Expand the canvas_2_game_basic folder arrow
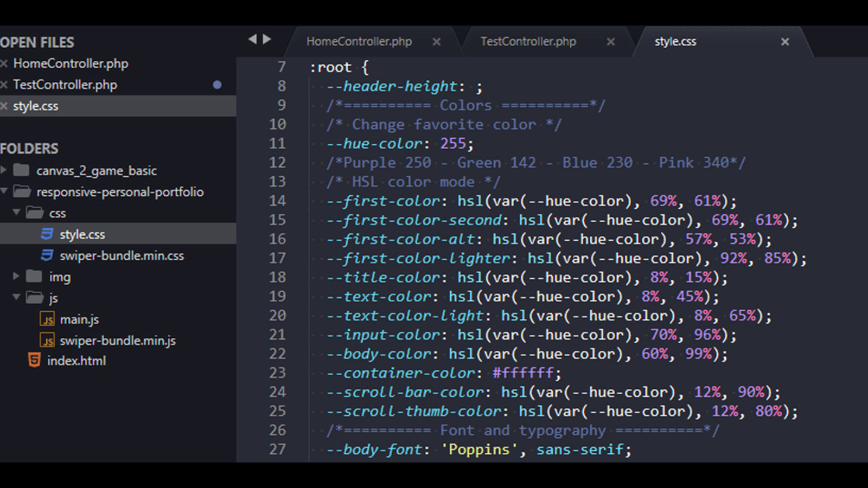 (4, 170)
